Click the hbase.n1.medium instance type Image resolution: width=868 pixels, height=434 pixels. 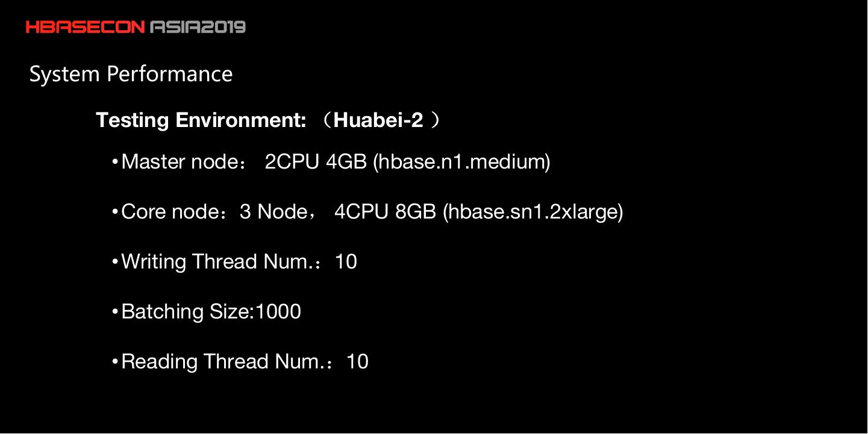pyautogui.click(x=461, y=162)
